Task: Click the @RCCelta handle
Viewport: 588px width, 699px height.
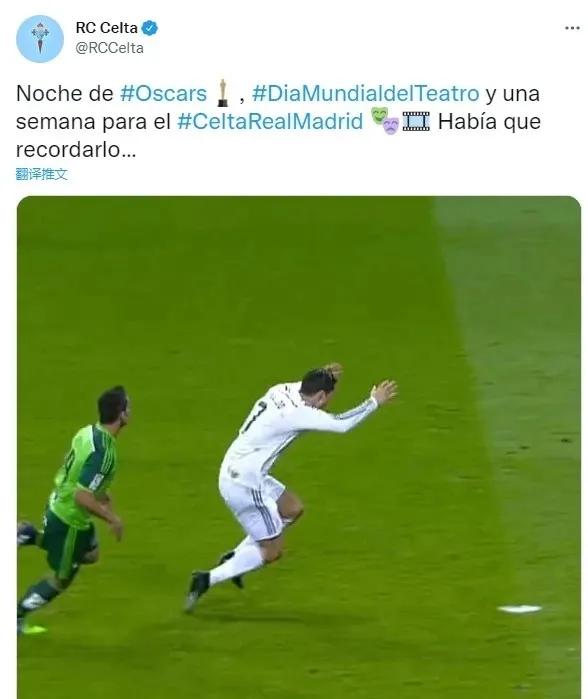Action: (110, 48)
